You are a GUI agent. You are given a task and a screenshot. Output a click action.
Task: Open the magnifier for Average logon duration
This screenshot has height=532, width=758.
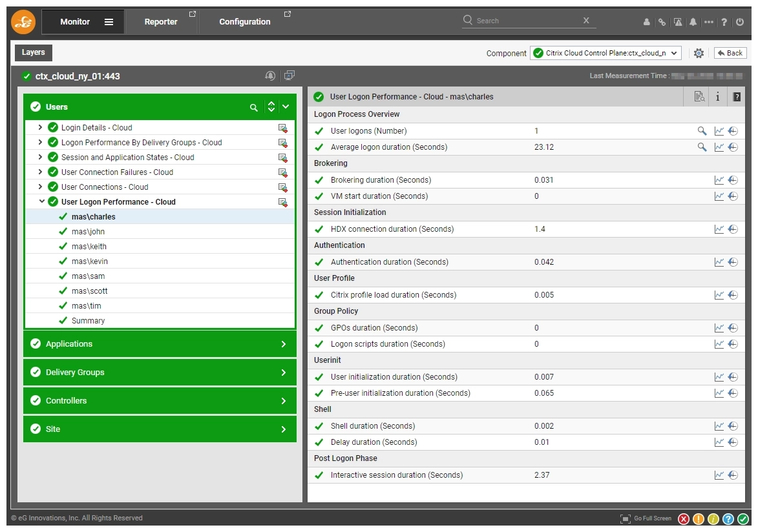pos(702,147)
